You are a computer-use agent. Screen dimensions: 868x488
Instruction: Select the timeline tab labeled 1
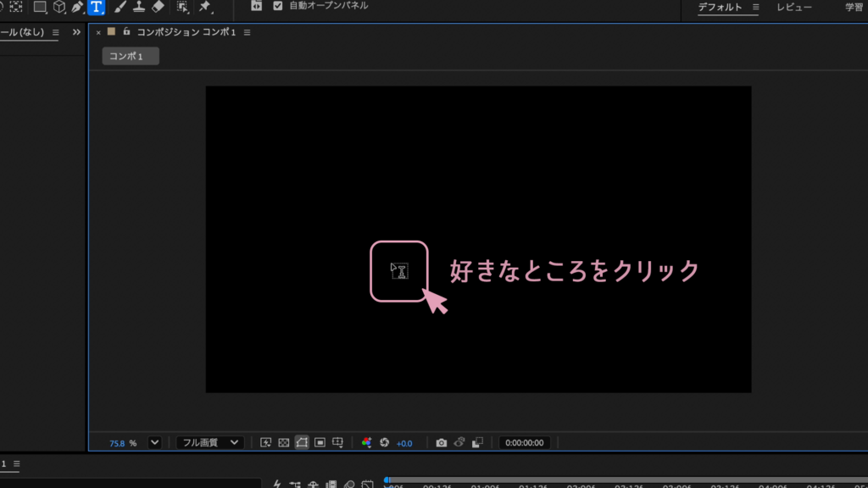click(3, 463)
